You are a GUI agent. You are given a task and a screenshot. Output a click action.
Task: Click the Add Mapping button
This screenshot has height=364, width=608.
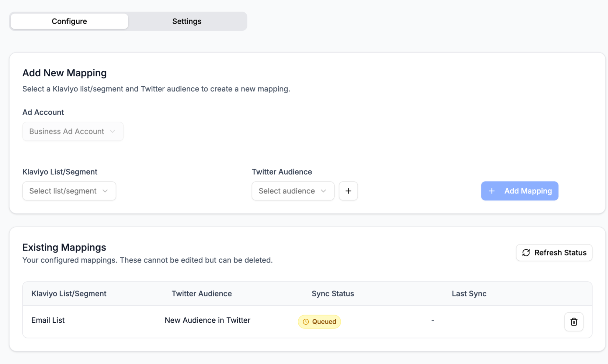(x=519, y=191)
